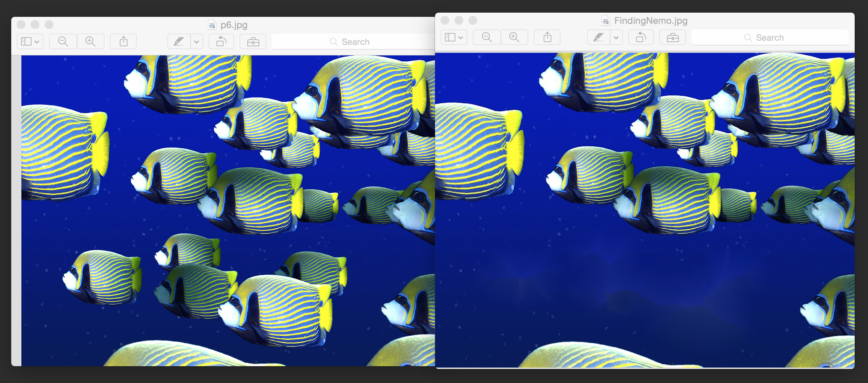
Task: Click the highlight pen in p6.jpg
Action: [x=179, y=42]
